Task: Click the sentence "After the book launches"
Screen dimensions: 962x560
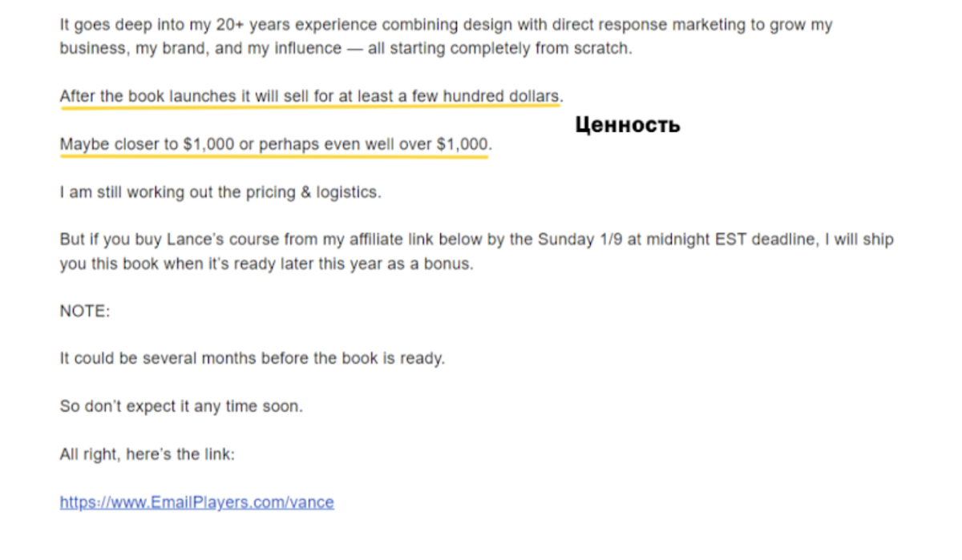Action: (311, 96)
